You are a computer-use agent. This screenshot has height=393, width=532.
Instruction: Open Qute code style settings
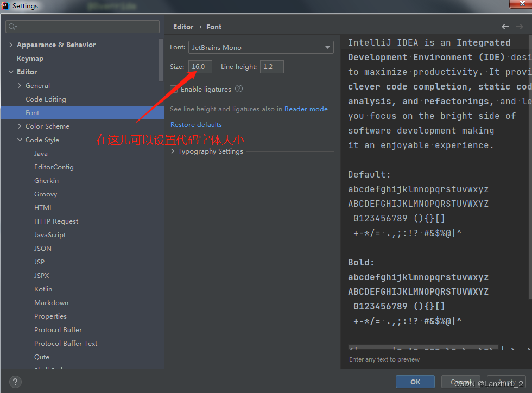click(x=42, y=357)
